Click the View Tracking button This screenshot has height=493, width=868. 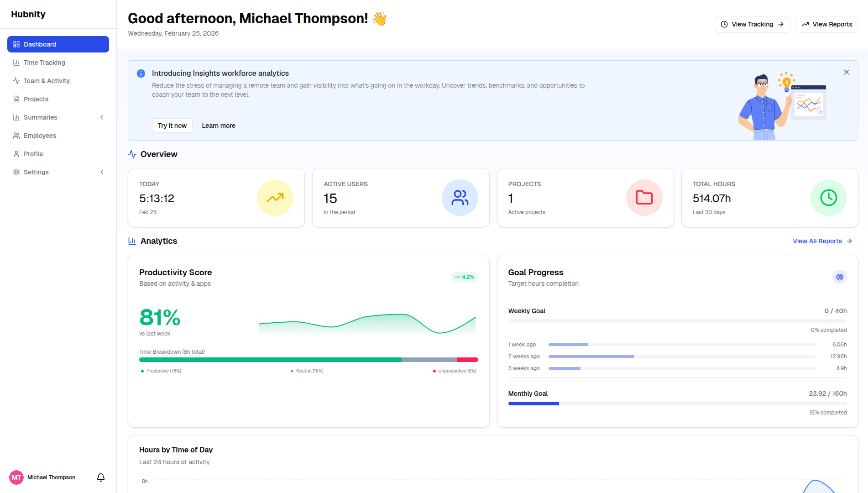click(752, 24)
